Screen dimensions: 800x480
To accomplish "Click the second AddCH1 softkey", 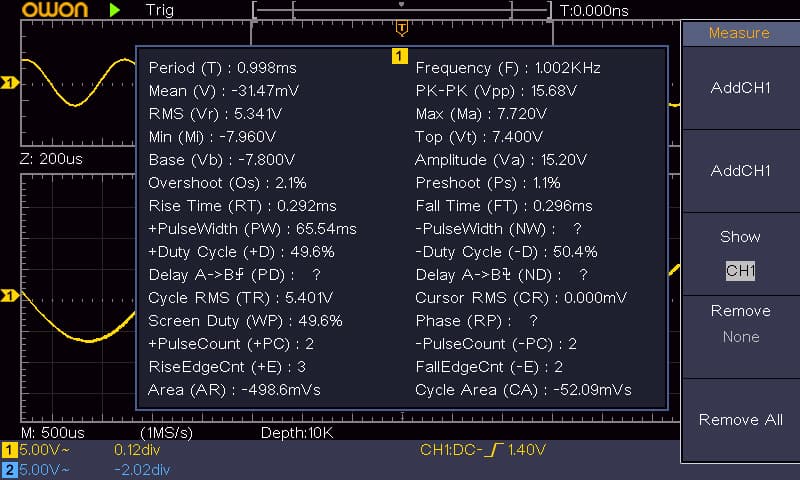I will [741, 170].
